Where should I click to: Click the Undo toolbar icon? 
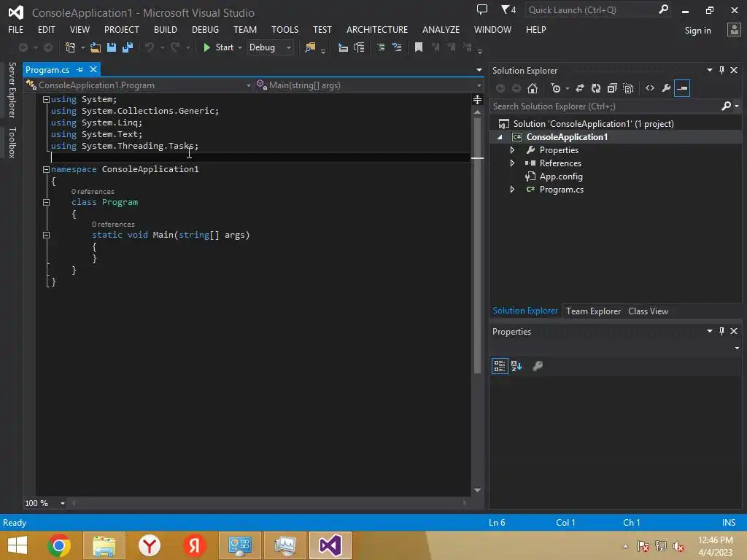pos(149,47)
